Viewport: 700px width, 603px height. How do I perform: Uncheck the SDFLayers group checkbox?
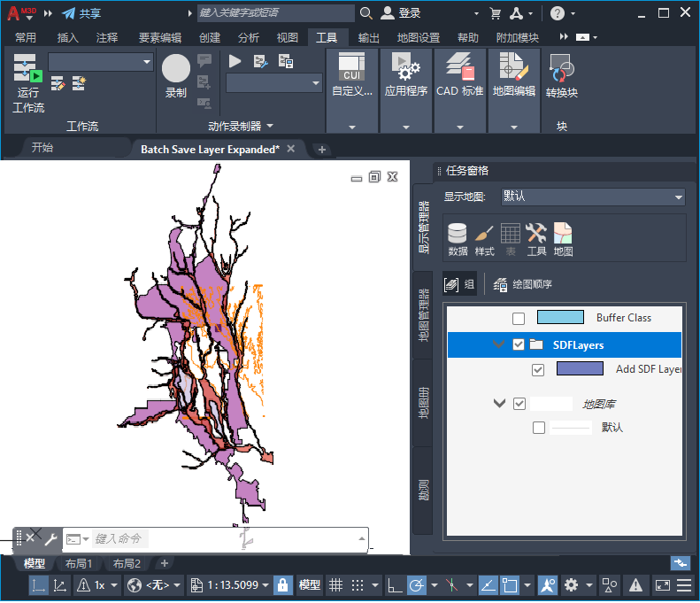point(519,344)
